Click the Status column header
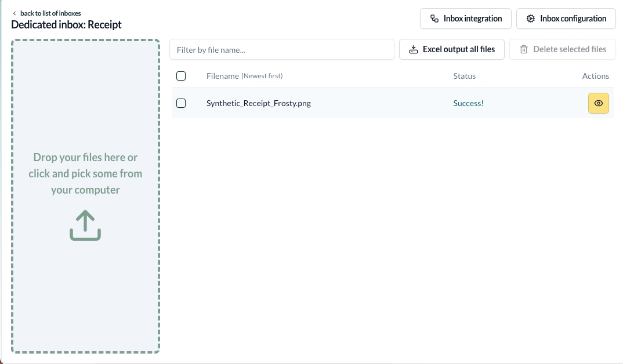The width and height of the screenshot is (623, 364). (464, 76)
